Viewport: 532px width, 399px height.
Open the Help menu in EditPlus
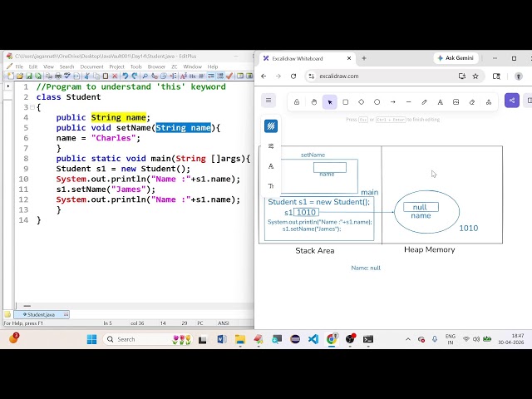coord(213,66)
